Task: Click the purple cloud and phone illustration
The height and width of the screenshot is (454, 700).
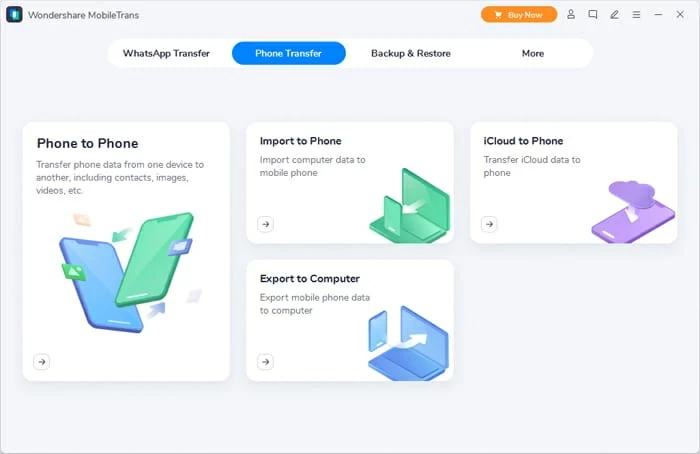Action: tap(633, 212)
